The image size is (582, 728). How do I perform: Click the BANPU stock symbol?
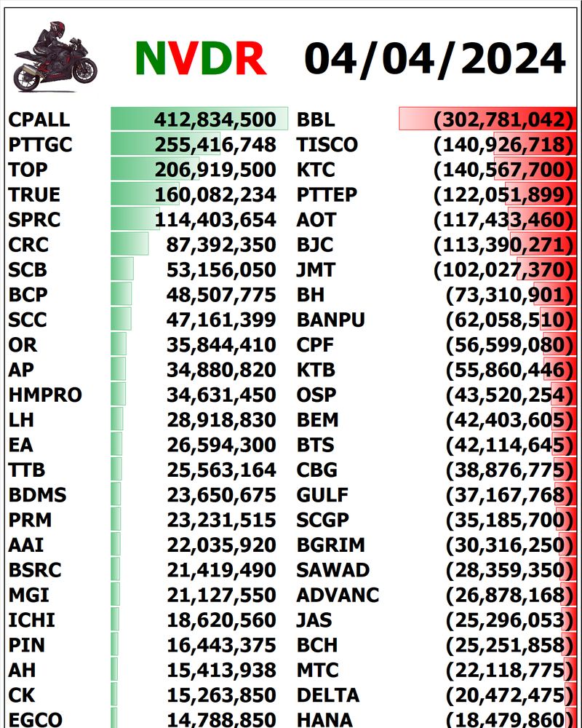(x=330, y=320)
